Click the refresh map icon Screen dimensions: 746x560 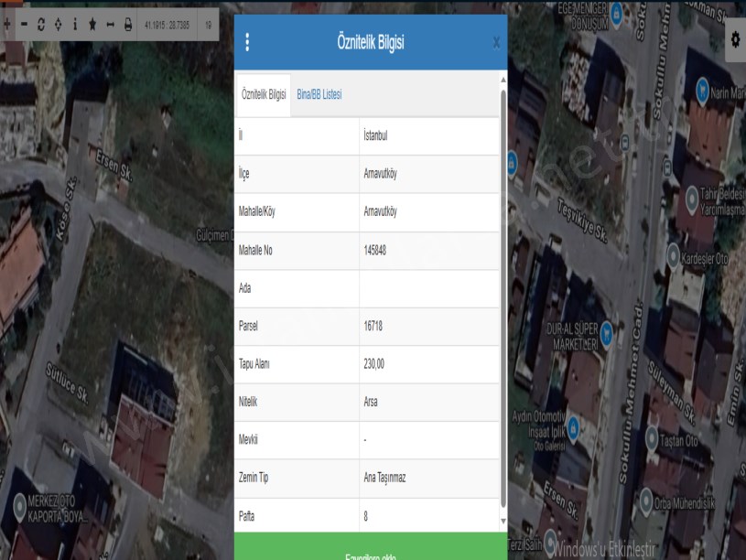click(41, 24)
